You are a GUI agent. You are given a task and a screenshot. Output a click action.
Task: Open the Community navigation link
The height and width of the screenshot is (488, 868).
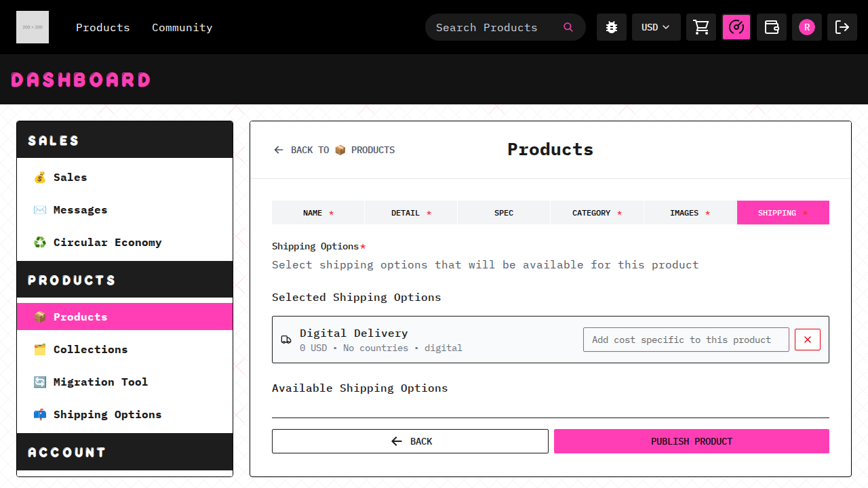[x=182, y=27]
